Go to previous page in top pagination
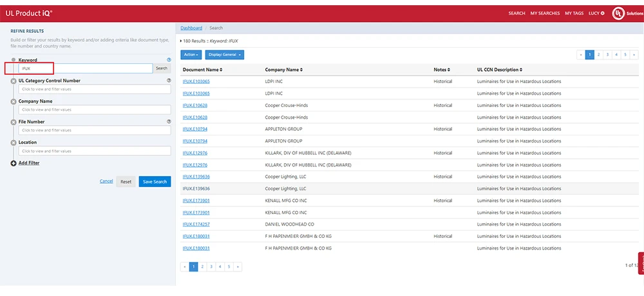Screen dimensions: 644x296 click(581, 55)
